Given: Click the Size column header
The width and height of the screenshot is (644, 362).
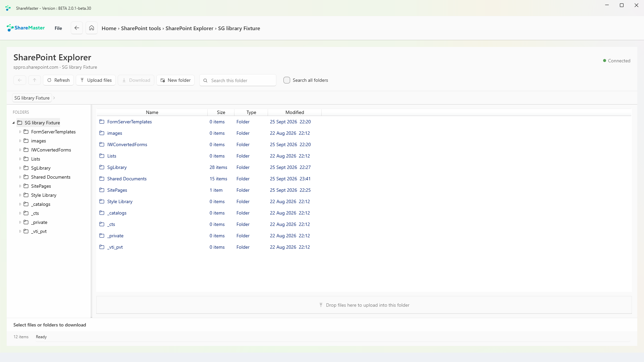Looking at the screenshot, I should [x=221, y=112].
